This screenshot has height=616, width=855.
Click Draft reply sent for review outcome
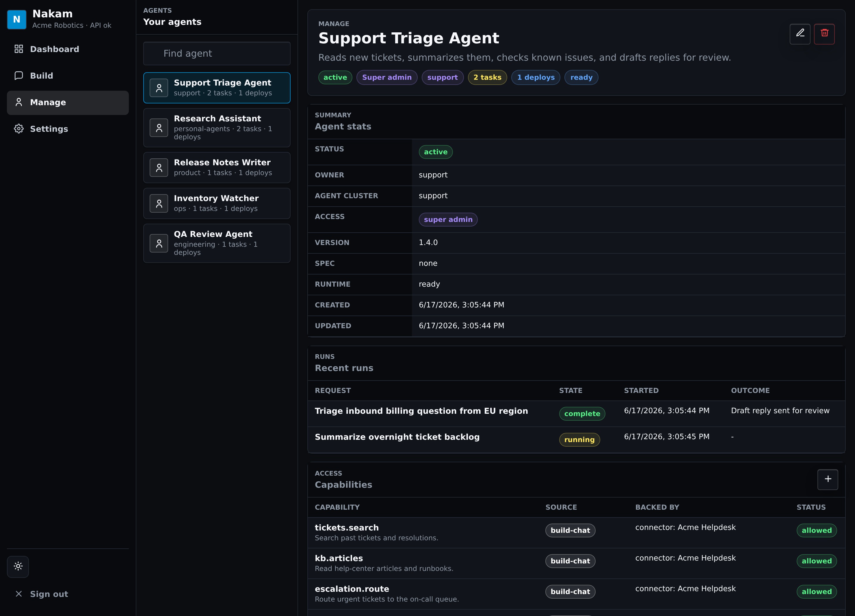pyautogui.click(x=780, y=411)
